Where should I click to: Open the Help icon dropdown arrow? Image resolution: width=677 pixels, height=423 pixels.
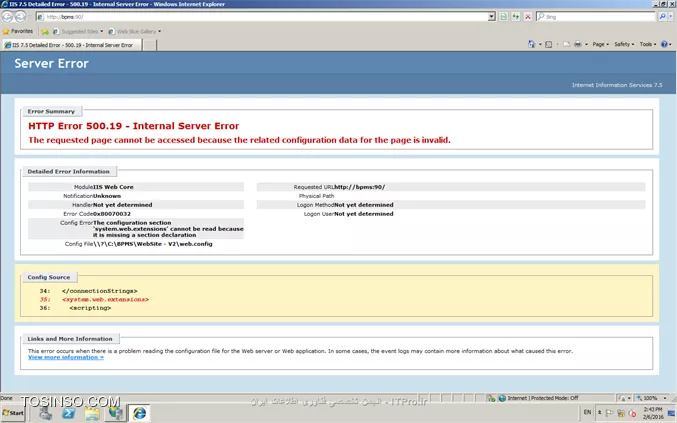tap(670, 44)
